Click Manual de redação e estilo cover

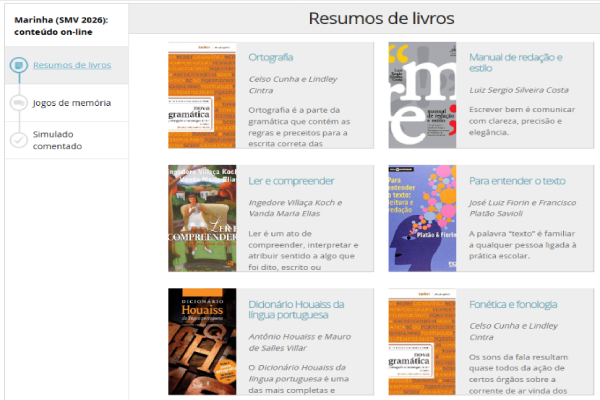(x=422, y=95)
